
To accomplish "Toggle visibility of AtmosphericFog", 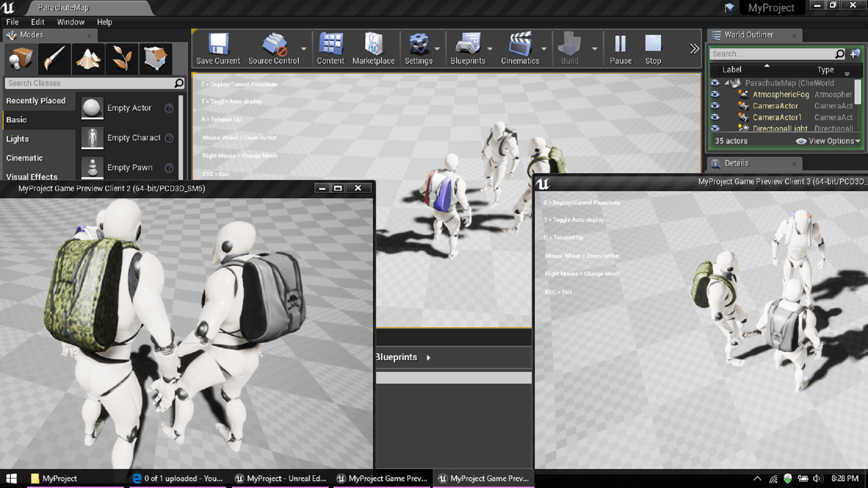I will [x=716, y=94].
